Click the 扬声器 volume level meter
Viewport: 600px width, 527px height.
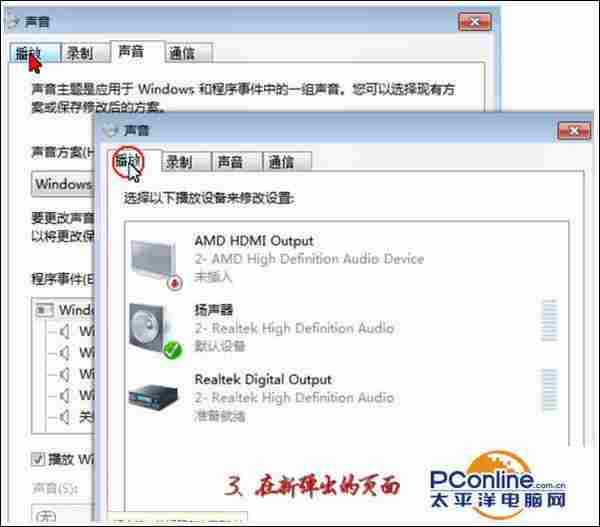point(548,321)
